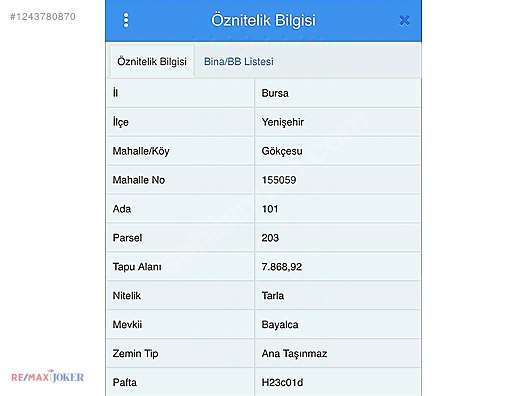Click the RE/MAX Joker logo
The width and height of the screenshot is (528, 396).
click(x=47, y=376)
